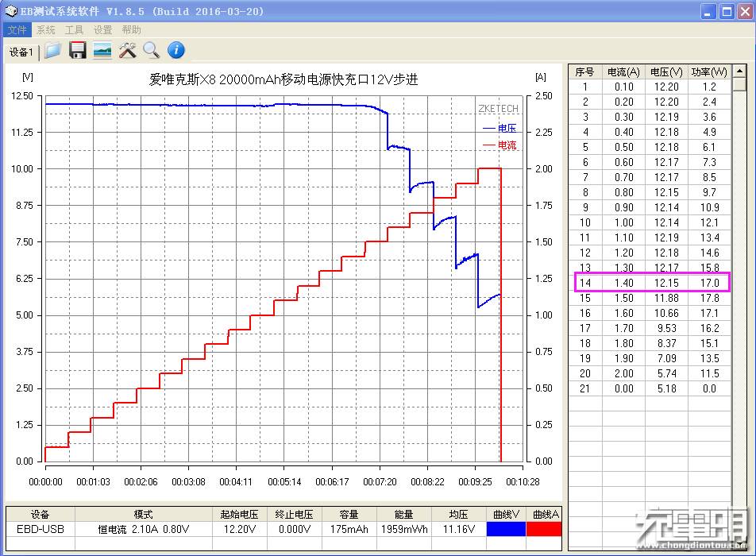Image resolution: width=756 pixels, height=556 pixels.
Task: Click the EBD-USB device cell
Action: tap(40, 529)
